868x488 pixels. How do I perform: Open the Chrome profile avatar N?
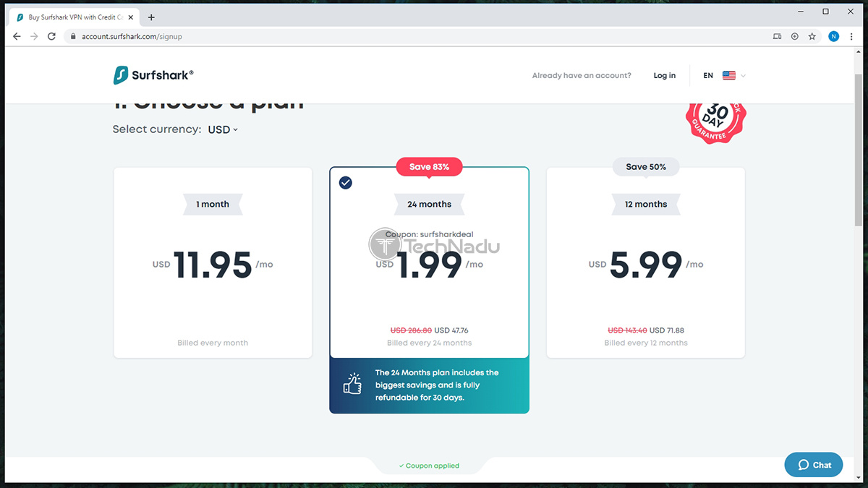point(834,36)
